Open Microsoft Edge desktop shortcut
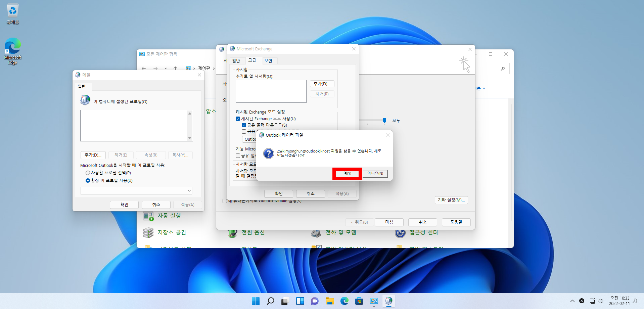The height and width of the screenshot is (309, 644). 13,51
